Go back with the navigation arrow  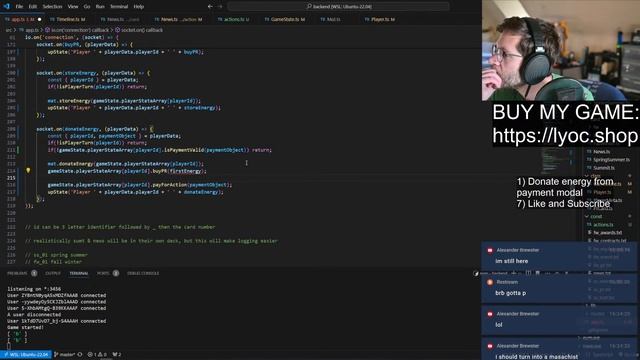(x=210, y=7)
